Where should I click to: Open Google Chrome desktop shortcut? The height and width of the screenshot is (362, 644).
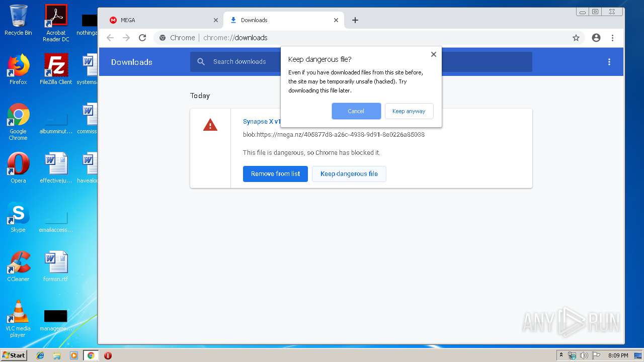pos(18,122)
